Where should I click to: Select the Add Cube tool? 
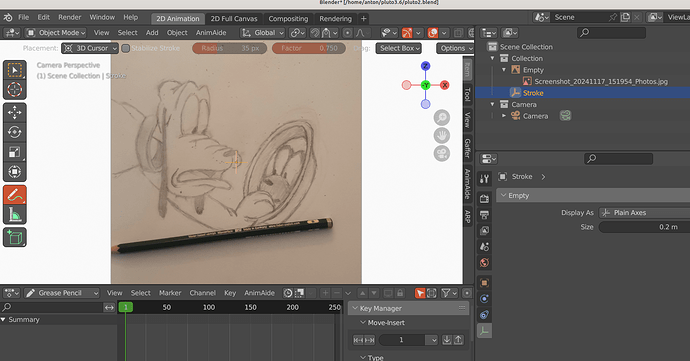click(15, 237)
